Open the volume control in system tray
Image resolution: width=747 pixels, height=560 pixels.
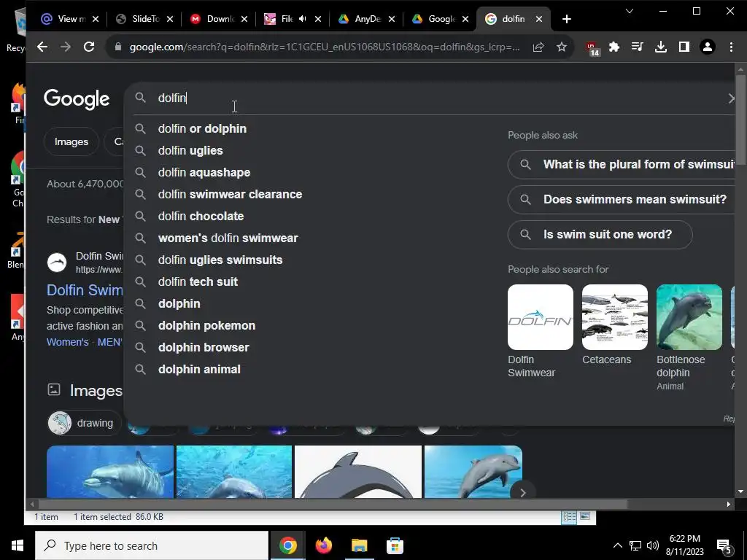coord(653,545)
